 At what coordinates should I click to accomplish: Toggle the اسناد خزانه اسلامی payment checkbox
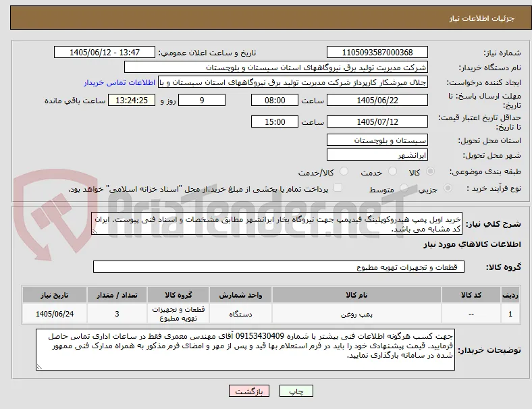[x=338, y=188]
